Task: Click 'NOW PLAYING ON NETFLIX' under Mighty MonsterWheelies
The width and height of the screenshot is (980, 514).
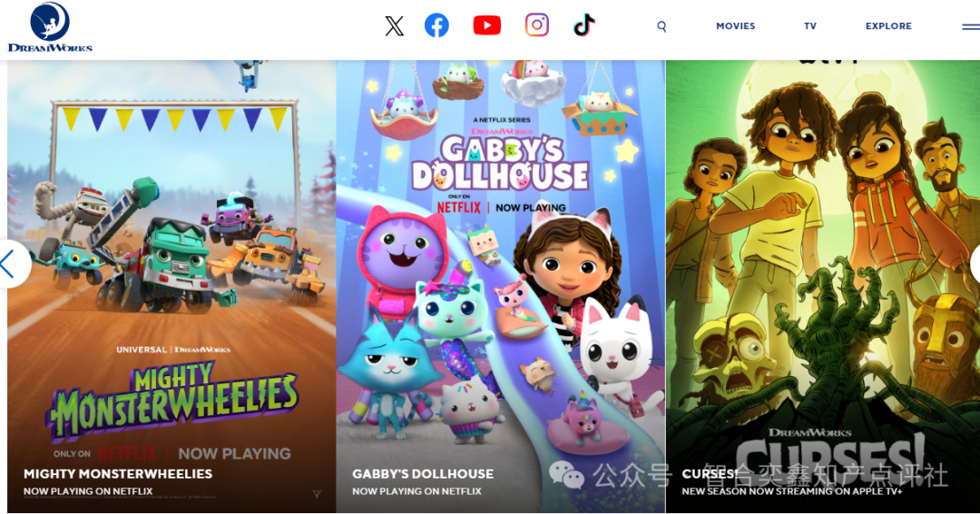Action: [88, 491]
